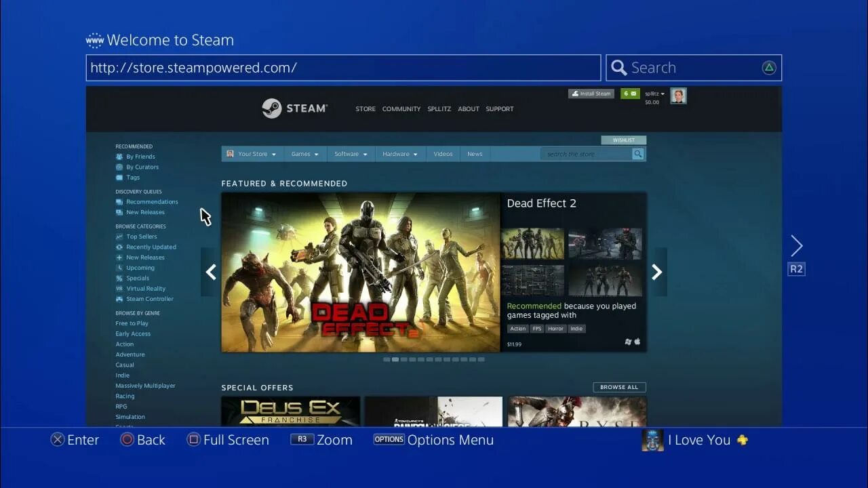
Task: Click the Upcoming icon
Action: (x=119, y=268)
